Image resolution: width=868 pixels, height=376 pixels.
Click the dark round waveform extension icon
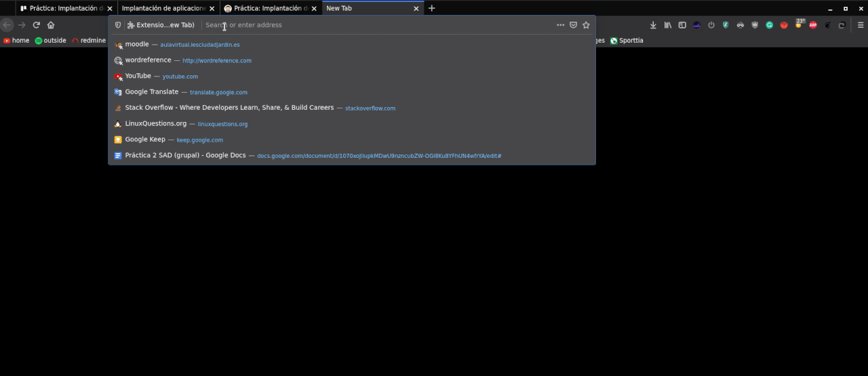(696, 25)
